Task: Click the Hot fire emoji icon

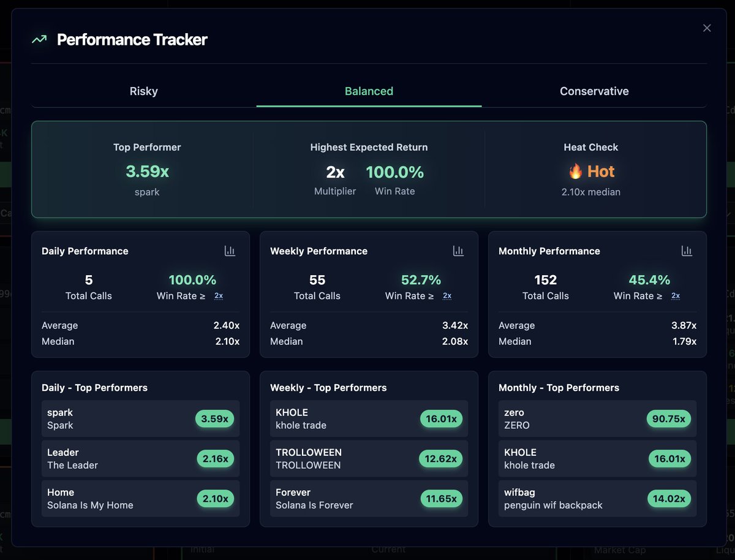Action: pos(575,172)
